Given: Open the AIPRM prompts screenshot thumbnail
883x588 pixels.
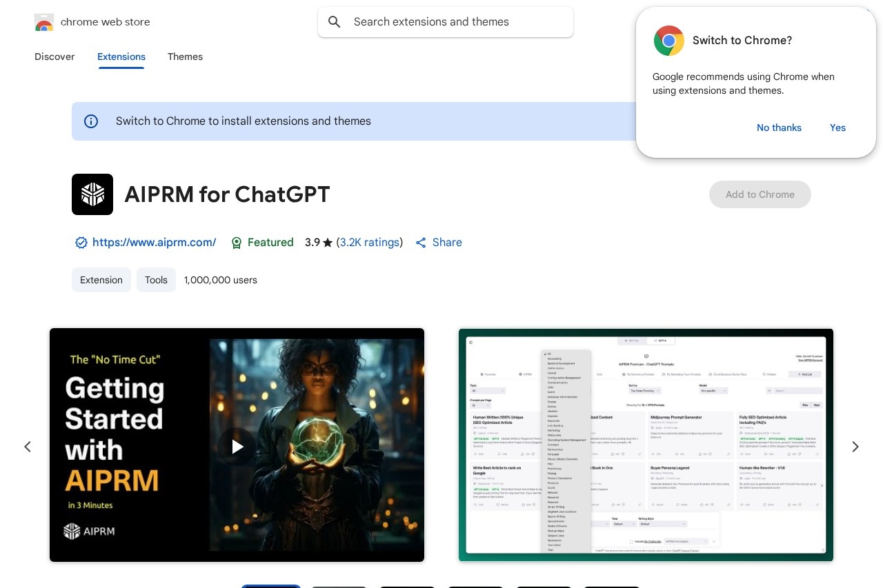Looking at the screenshot, I should [x=646, y=445].
